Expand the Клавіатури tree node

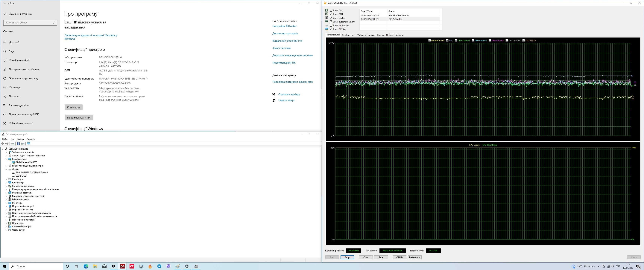6,179
